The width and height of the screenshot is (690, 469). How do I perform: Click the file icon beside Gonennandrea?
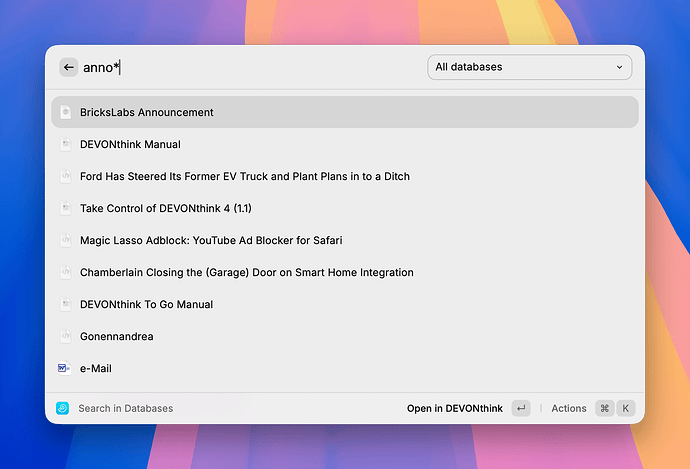click(64, 336)
